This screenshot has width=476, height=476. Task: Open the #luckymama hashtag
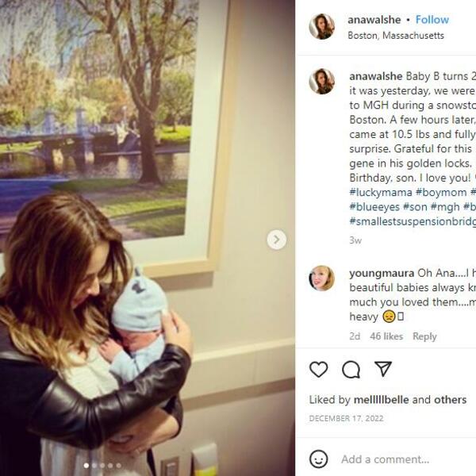click(x=381, y=193)
